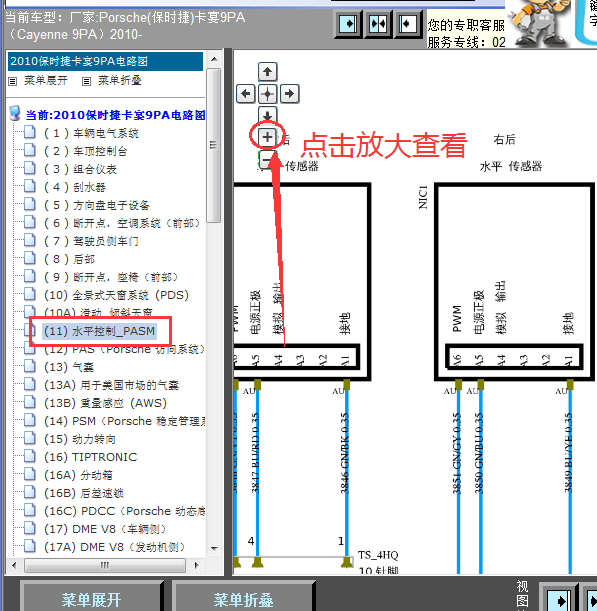This screenshot has height=611, width=597.
Task: Select (11) 水平控制_PASM entry
Action: [x=99, y=331]
